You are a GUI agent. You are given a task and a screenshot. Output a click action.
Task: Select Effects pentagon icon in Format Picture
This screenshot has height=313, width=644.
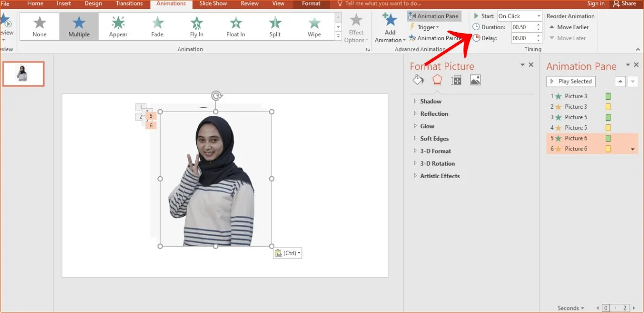point(437,80)
